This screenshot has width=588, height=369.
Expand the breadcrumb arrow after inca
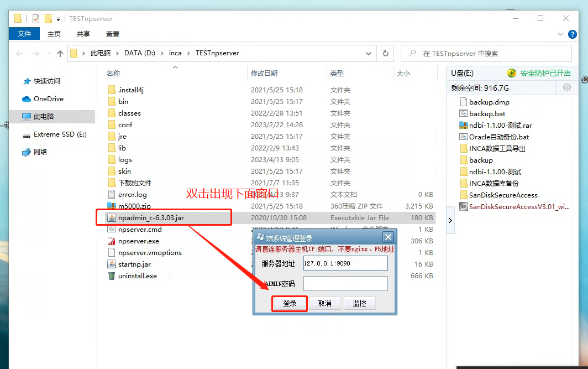(188, 53)
